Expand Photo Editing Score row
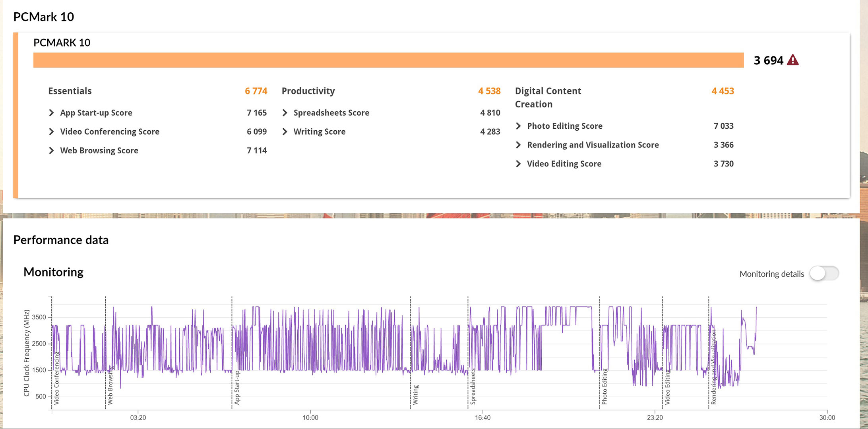Screen dimensions: 868x429 [518, 126]
